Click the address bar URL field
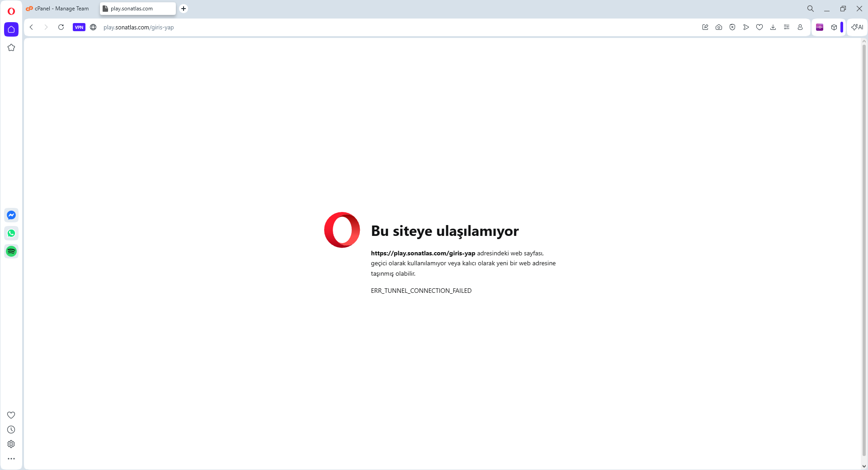 click(398, 27)
